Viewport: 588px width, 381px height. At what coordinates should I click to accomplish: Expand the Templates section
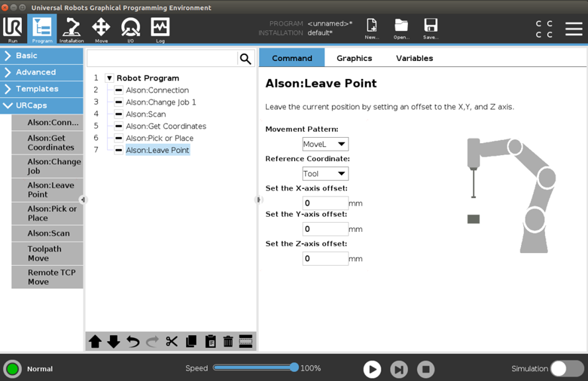42,89
